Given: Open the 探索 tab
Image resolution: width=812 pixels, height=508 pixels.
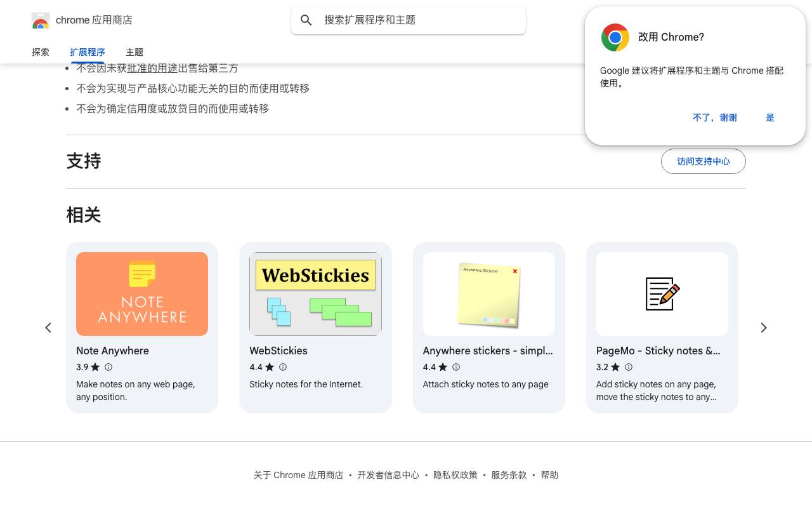Looking at the screenshot, I should (41, 52).
